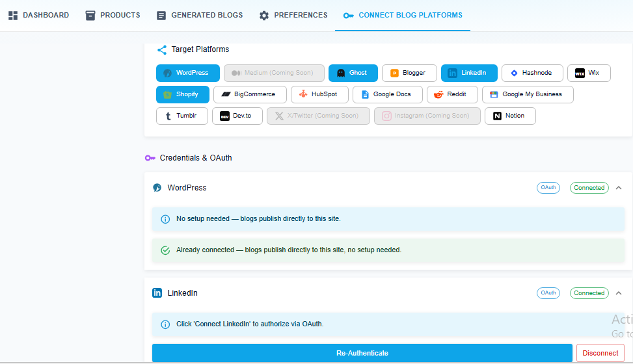The image size is (633, 364).
Task: Click the info icon in WordPress notice
Action: tap(165, 219)
